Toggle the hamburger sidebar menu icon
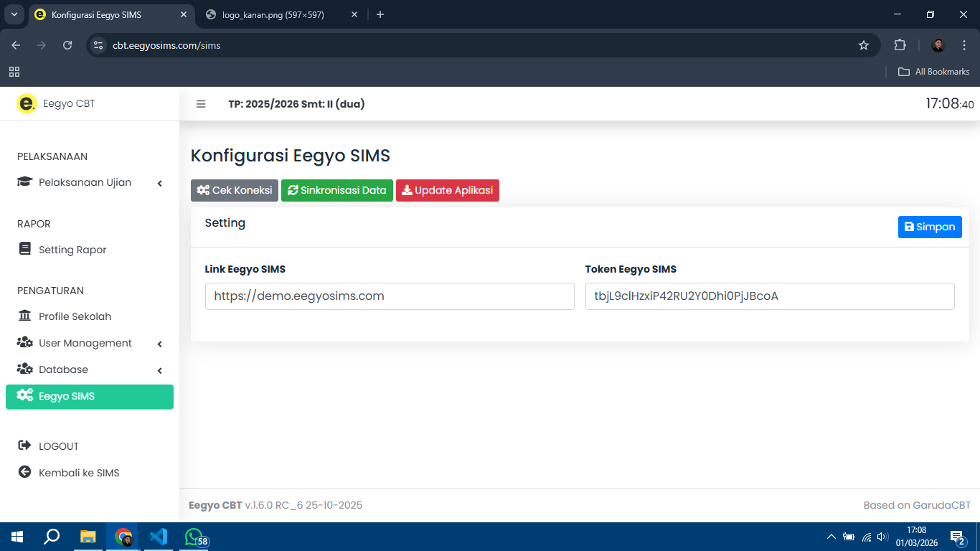Viewport: 980px width, 551px height. click(201, 104)
